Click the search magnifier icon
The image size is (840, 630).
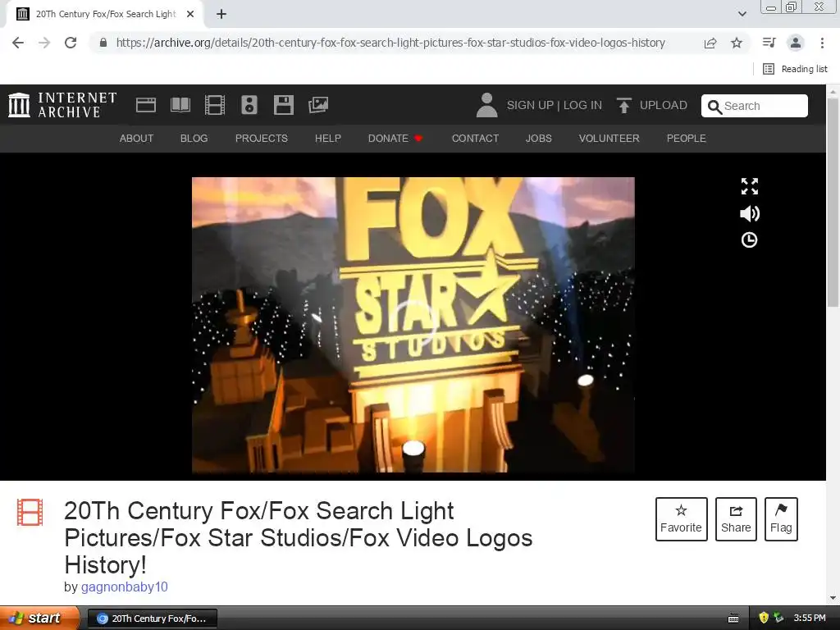coord(714,107)
